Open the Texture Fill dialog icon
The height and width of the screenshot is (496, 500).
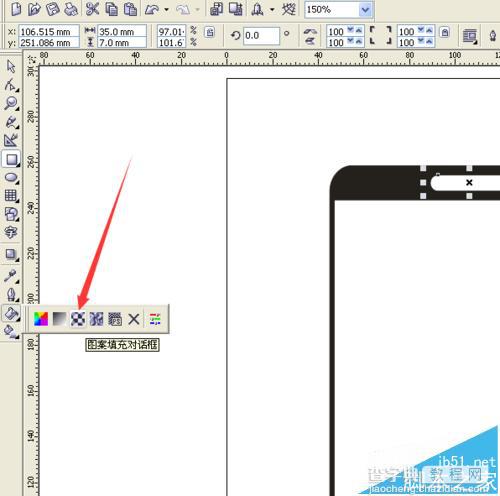pos(96,319)
